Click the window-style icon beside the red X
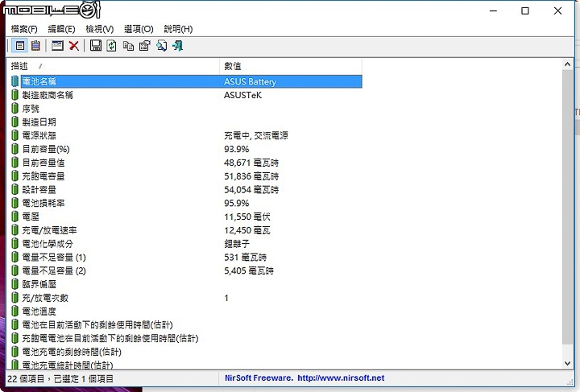This screenshot has height=392, width=580. click(x=57, y=46)
